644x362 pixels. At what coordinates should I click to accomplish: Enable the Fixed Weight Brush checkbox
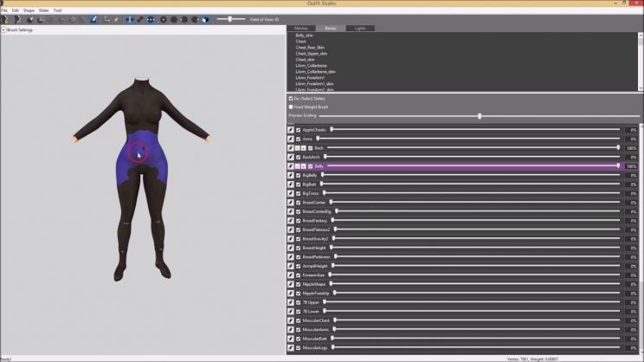[x=291, y=107]
